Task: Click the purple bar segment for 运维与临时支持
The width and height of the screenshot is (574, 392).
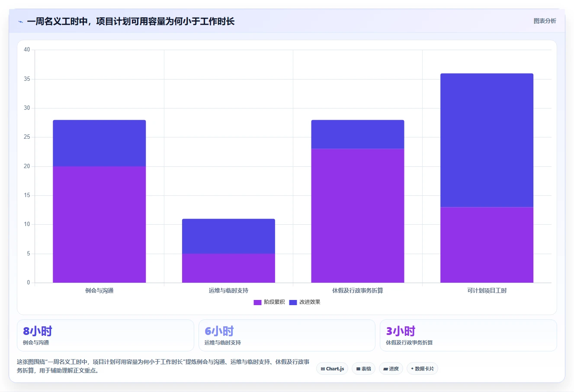Action: (228, 268)
